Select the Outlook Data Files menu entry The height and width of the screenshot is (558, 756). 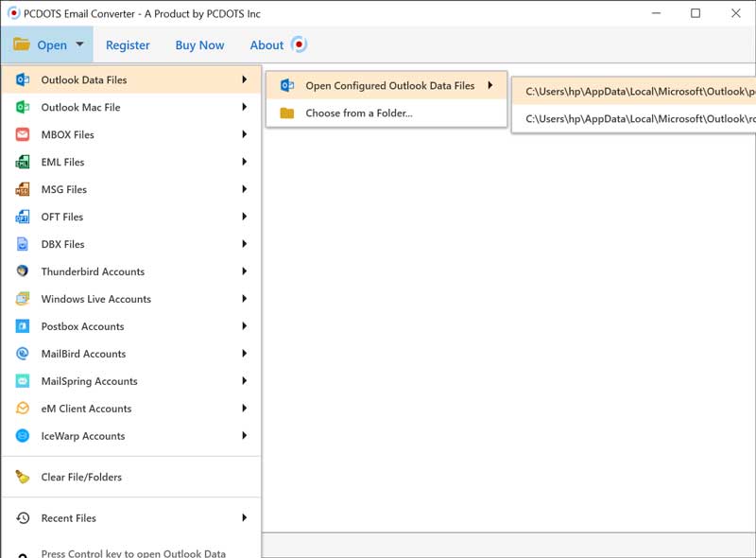pos(131,79)
